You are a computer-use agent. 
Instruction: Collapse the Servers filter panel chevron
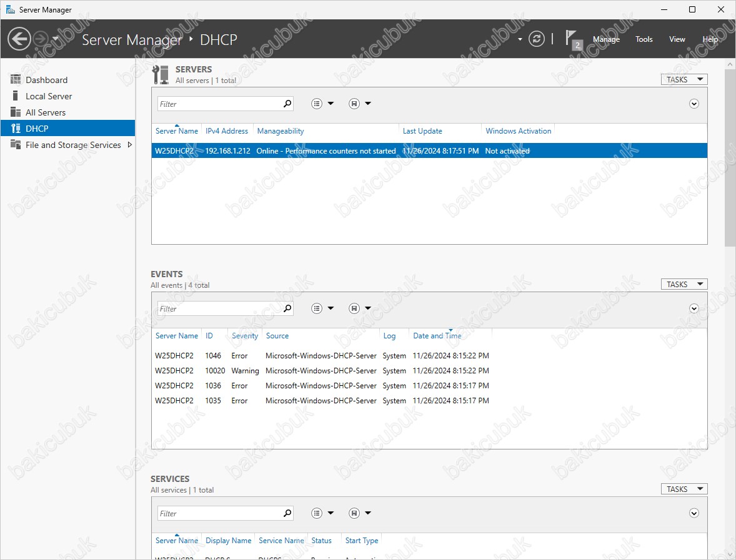(x=694, y=104)
